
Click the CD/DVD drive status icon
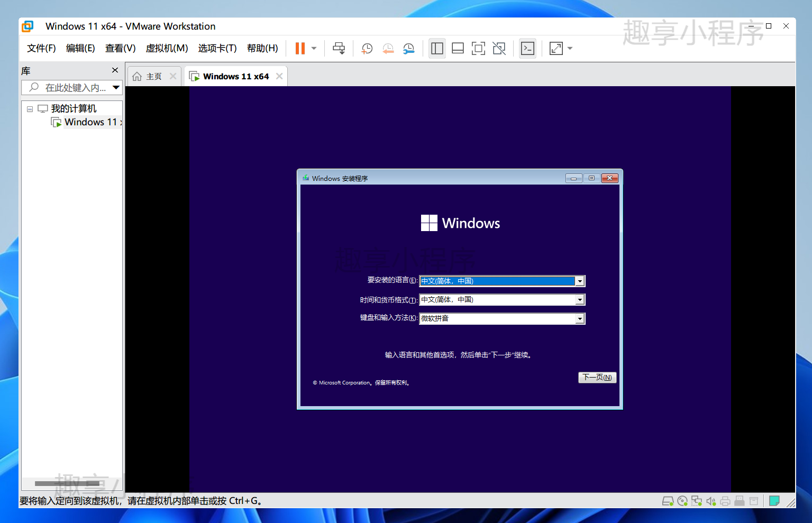[x=682, y=501]
